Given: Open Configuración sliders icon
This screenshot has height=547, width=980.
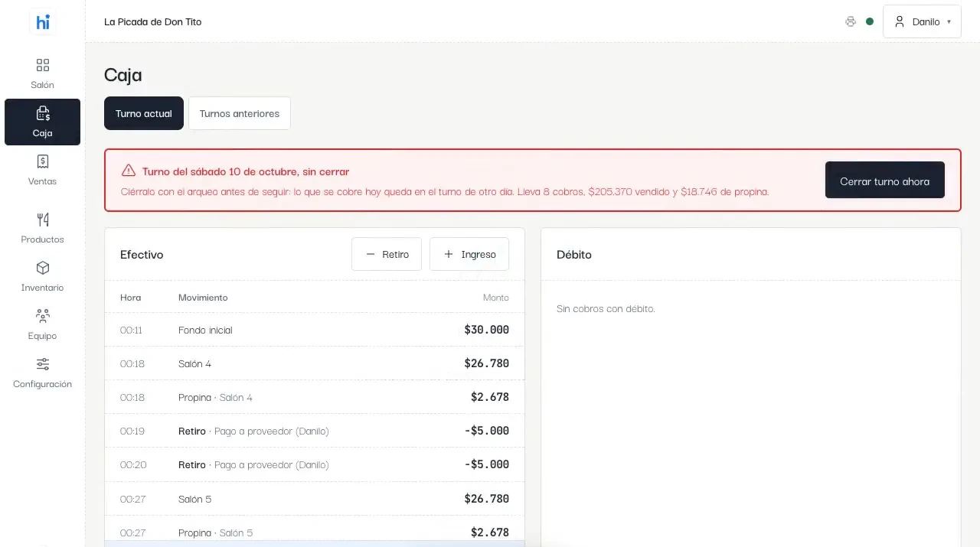Looking at the screenshot, I should tap(43, 364).
